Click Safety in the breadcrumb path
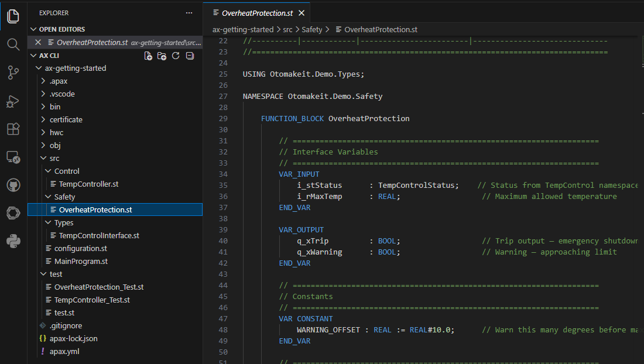The height and width of the screenshot is (364, 644). (x=312, y=29)
